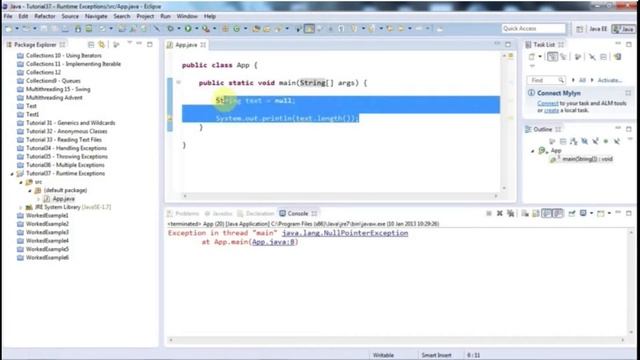Open the Refactor menu
The image size is (640, 360).
click(45, 16)
